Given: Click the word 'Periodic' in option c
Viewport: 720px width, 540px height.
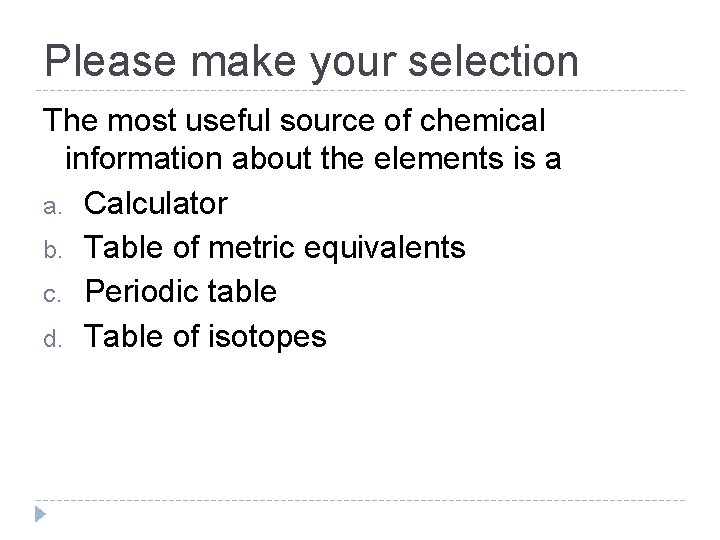Looking at the screenshot, I should [138, 292].
